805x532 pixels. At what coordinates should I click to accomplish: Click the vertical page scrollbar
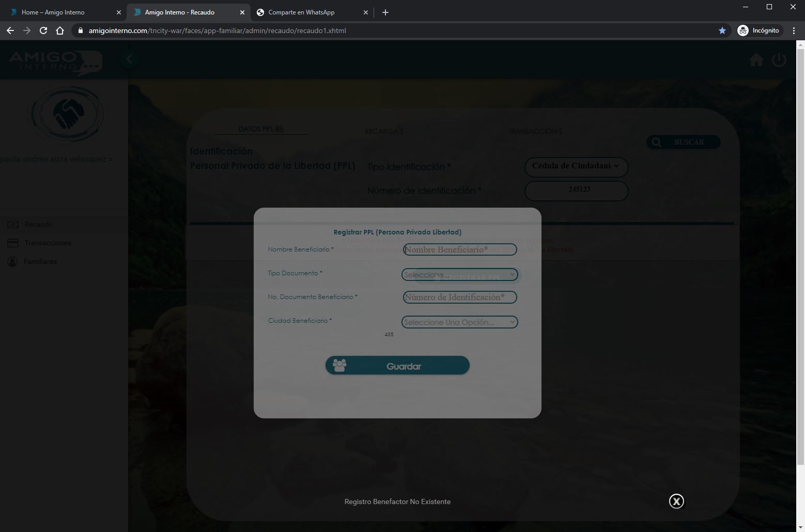click(800, 257)
